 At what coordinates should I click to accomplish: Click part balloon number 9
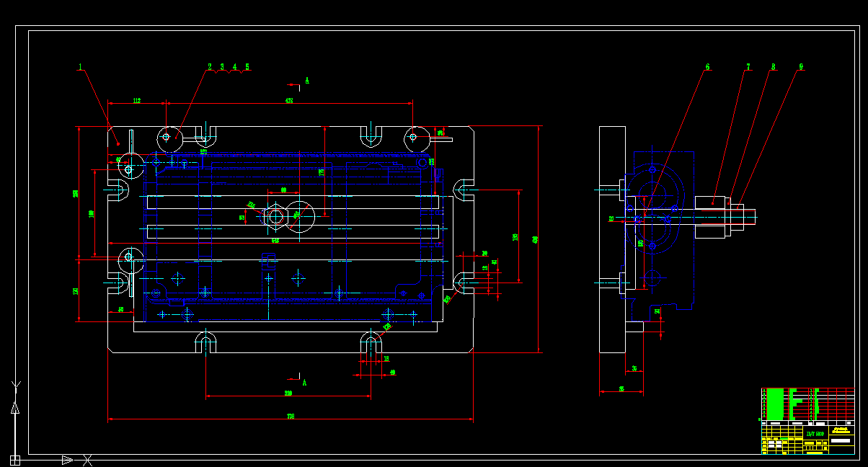801,67
